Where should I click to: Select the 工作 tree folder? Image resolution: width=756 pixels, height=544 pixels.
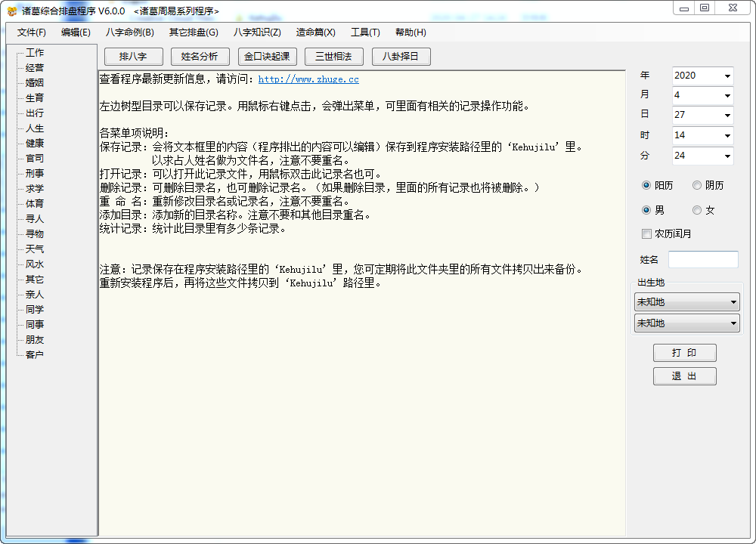coord(35,53)
